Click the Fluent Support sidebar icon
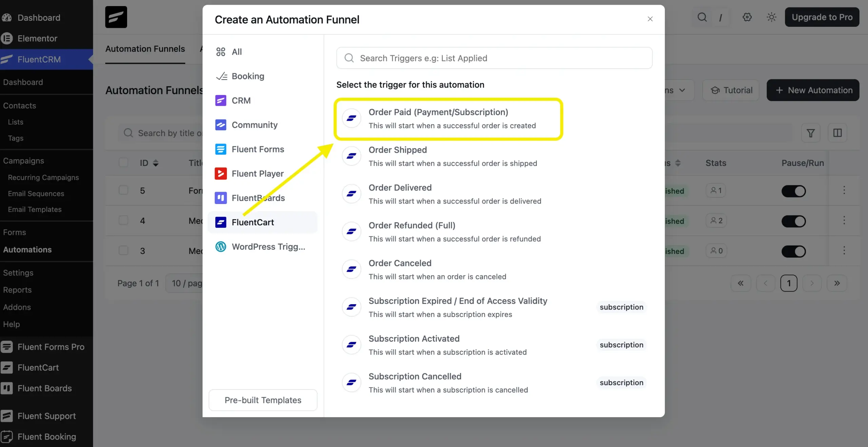868x447 pixels. click(7, 416)
